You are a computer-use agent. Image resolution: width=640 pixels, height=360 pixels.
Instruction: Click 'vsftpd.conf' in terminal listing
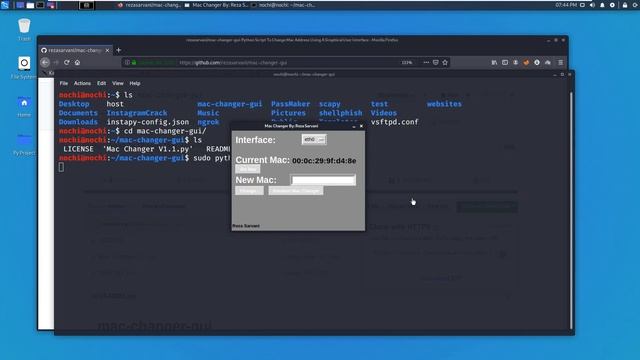[x=394, y=122]
